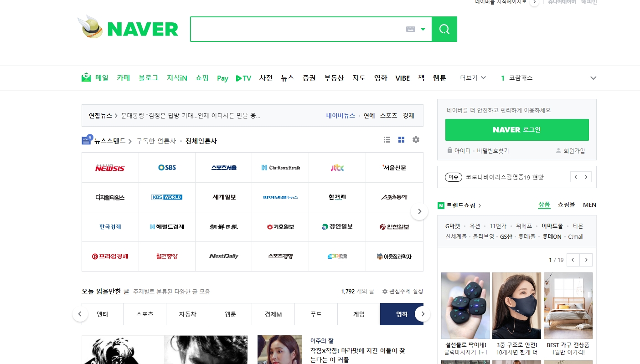Open the NextDaily press logo
The width and height of the screenshot is (640, 364).
pyautogui.click(x=224, y=256)
